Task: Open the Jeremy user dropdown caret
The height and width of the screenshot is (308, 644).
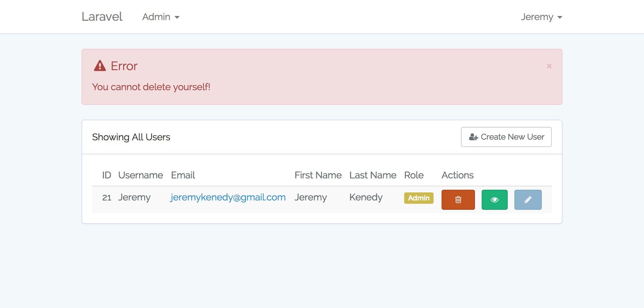Action: pos(559,17)
